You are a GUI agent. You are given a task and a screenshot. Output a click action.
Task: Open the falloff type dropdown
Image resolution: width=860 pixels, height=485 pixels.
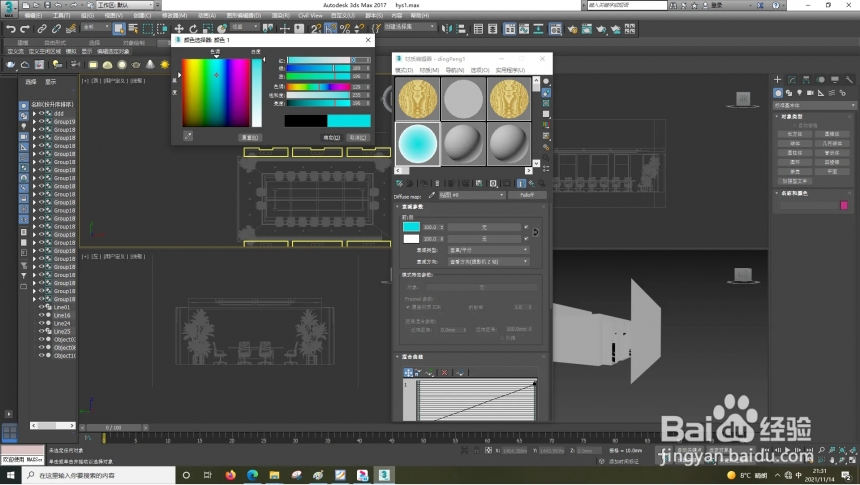point(488,250)
